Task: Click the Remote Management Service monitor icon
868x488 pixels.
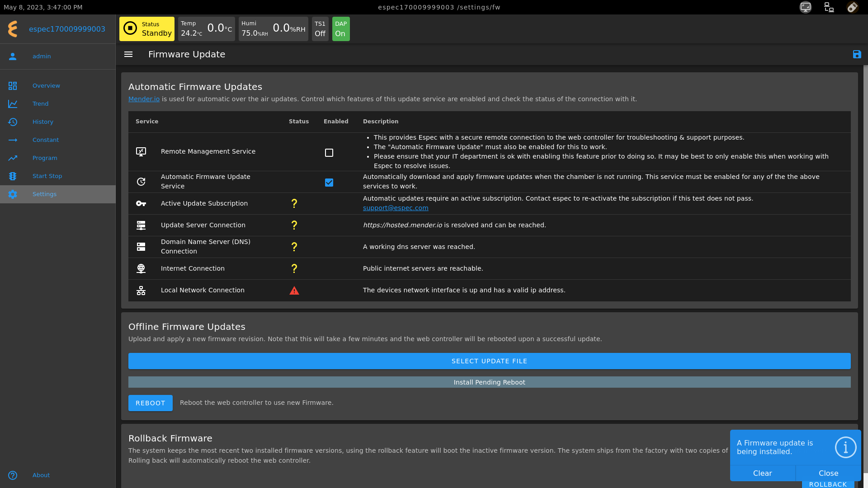Action: click(x=141, y=152)
